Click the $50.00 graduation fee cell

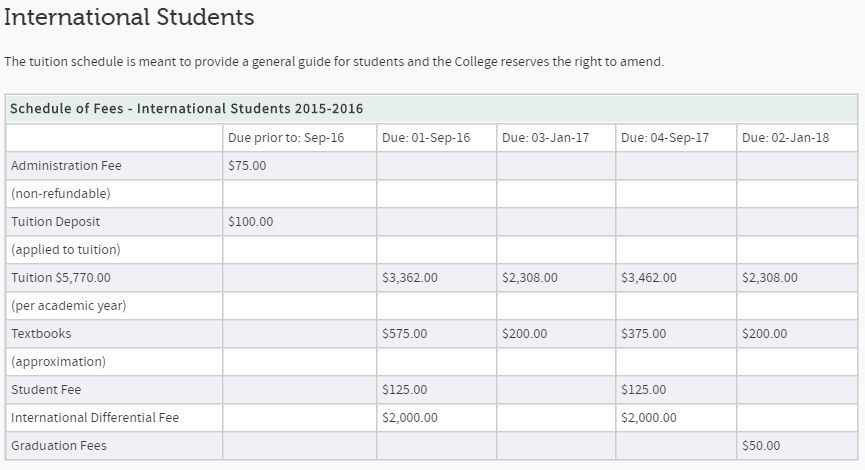(x=761, y=446)
